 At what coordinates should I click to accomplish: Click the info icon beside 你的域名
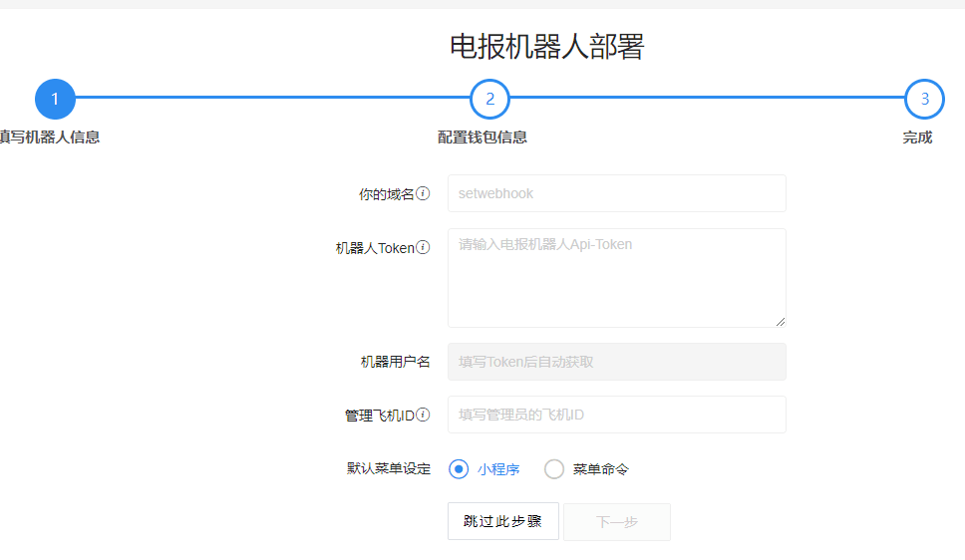(x=423, y=193)
